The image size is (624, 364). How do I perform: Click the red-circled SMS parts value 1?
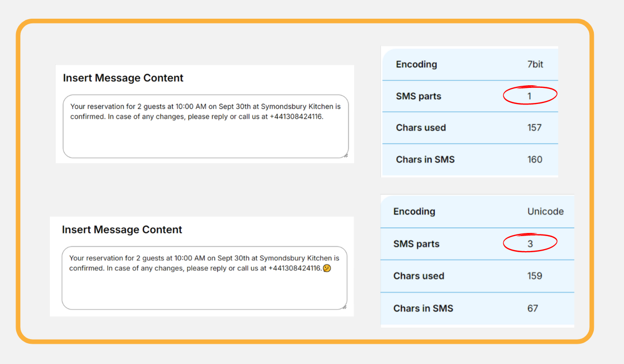point(529,96)
